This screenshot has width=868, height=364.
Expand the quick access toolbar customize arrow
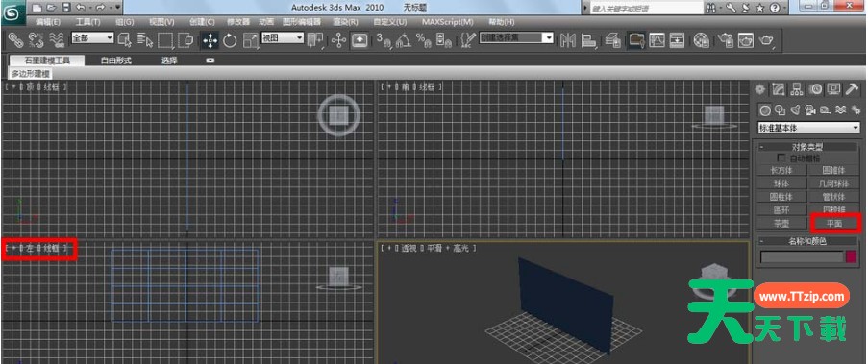click(x=118, y=8)
